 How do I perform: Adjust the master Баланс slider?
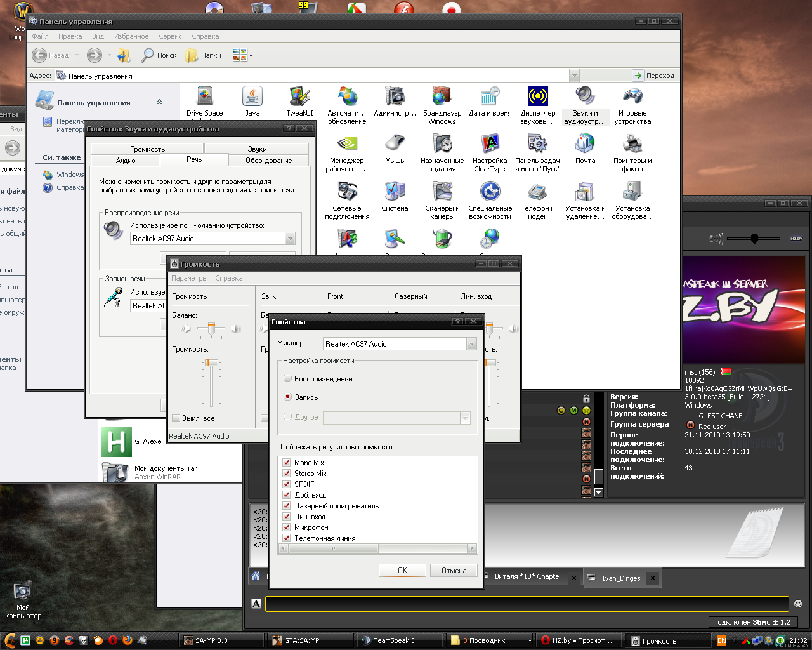point(211,328)
